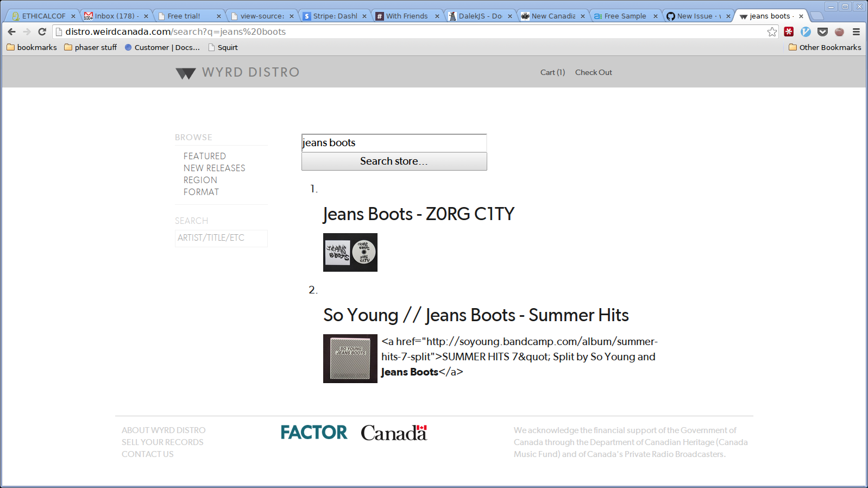Close the Free trial! tab
Viewport: 868px width, 488px height.
click(x=219, y=16)
